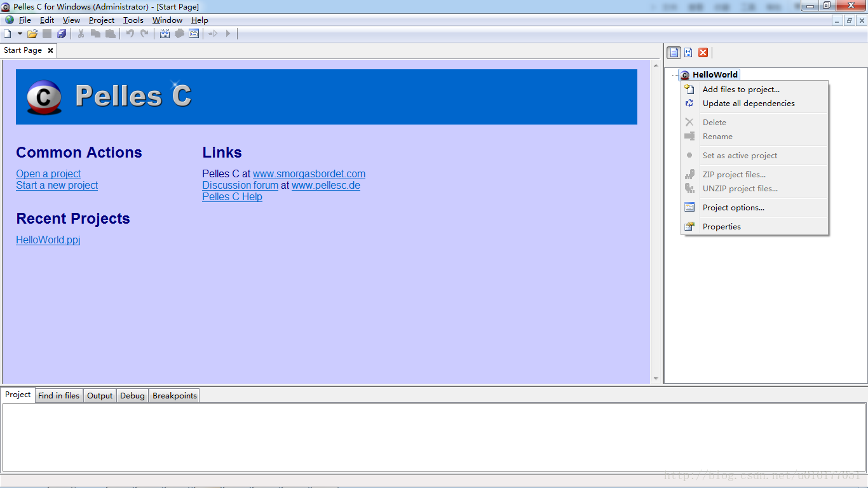Close the Start Page tab
Image resolution: width=868 pixels, height=488 pixels.
click(x=51, y=50)
